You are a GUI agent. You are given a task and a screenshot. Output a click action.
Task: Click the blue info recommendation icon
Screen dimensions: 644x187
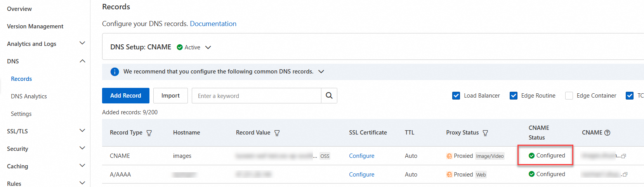115,72
